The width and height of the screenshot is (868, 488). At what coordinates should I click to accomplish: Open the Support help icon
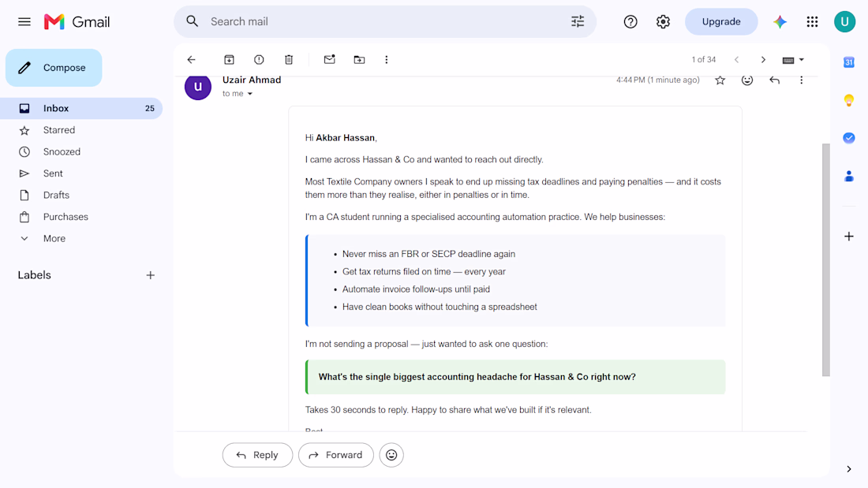click(x=630, y=21)
